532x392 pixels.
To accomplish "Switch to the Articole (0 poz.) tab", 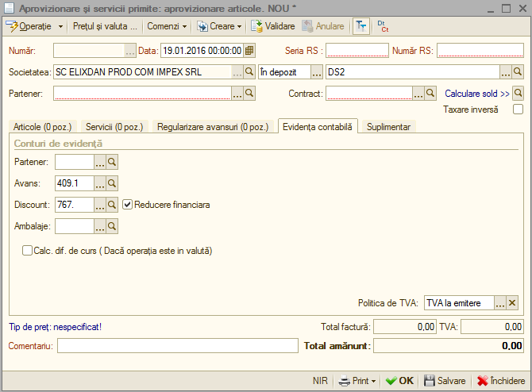I will 43,127.
